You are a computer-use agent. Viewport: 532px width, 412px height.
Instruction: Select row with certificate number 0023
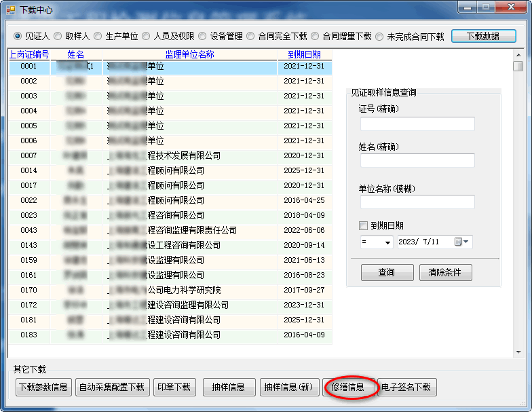pyautogui.click(x=170, y=216)
